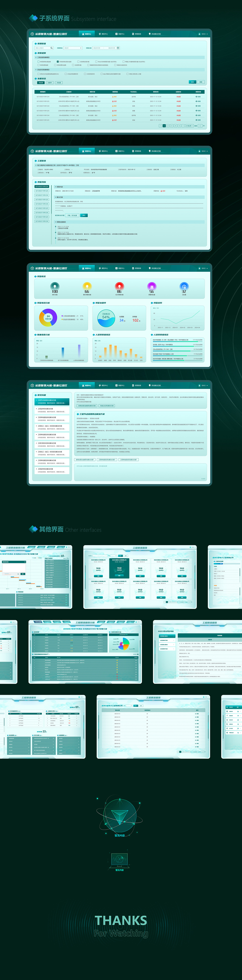The height and width of the screenshot is (980, 242).
Task: Switch to 预警报表 tab on the alert list screen
Action: coord(137,34)
